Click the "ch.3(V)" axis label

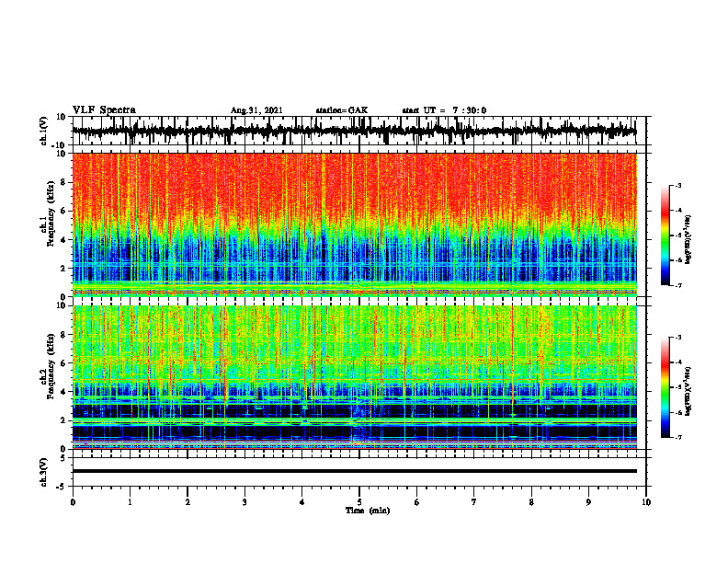[x=44, y=472]
